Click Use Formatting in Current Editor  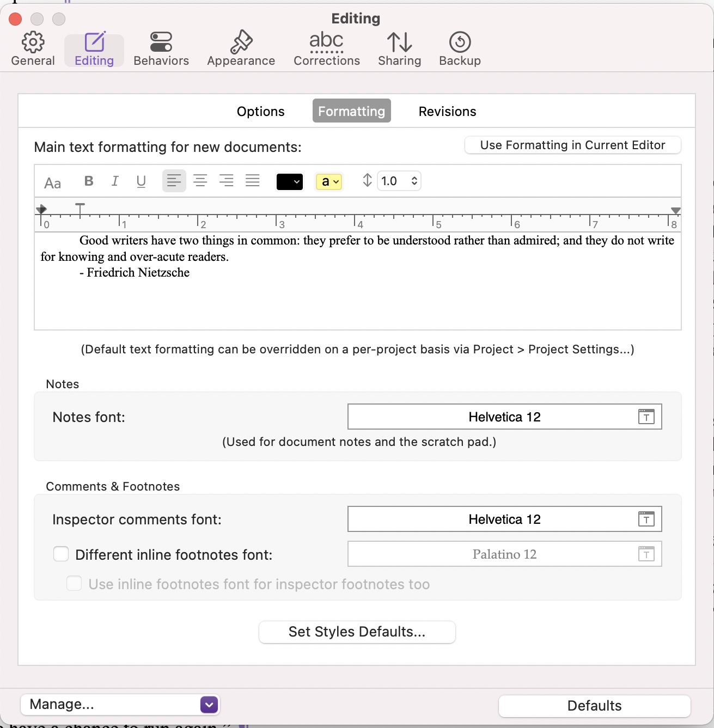click(572, 145)
